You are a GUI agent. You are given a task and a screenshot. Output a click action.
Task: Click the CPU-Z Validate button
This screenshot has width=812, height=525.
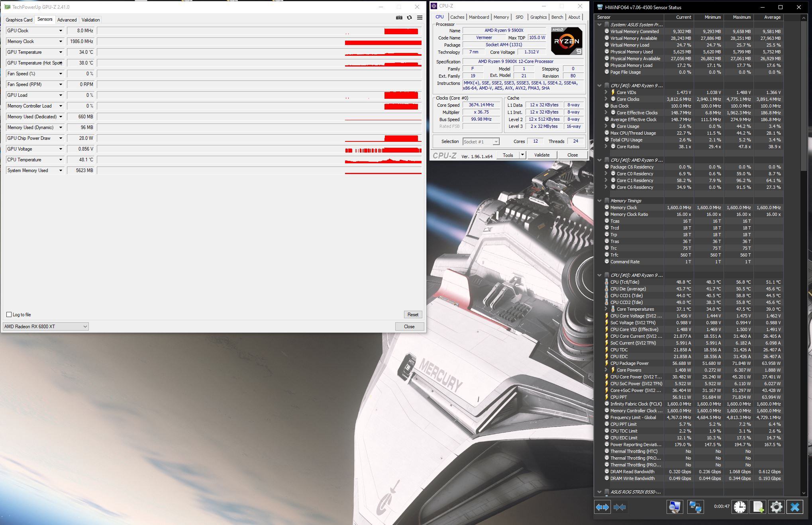(x=541, y=155)
